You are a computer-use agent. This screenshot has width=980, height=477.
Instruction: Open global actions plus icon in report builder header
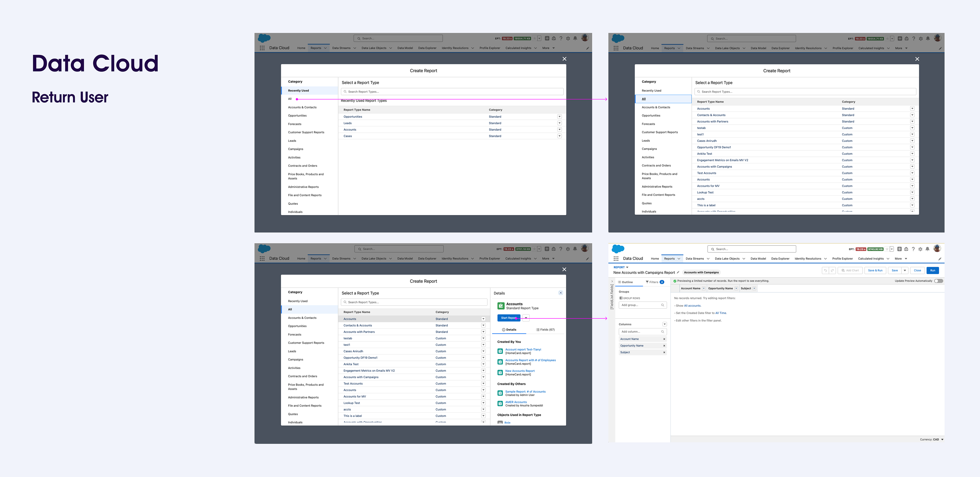click(x=899, y=249)
